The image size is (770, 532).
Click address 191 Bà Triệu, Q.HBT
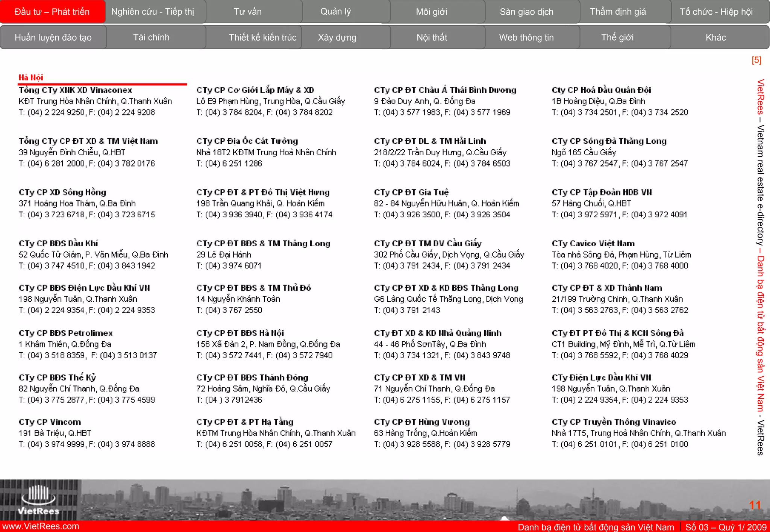(x=55, y=433)
